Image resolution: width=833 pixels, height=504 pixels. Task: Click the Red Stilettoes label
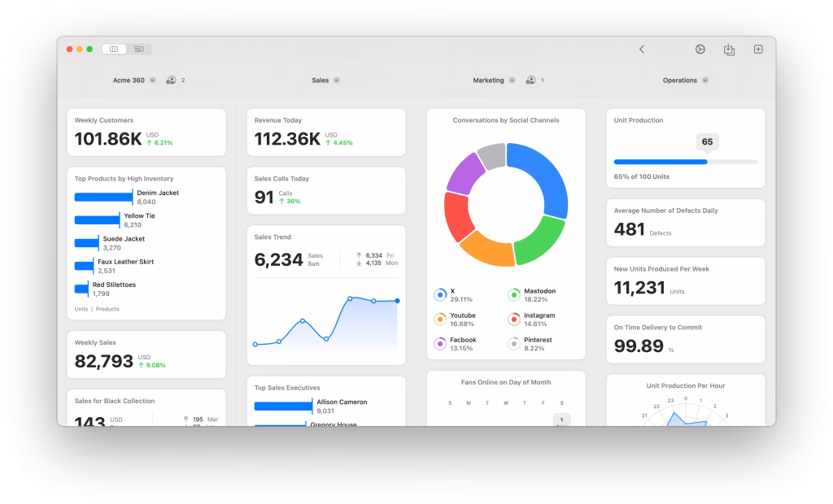(x=114, y=285)
